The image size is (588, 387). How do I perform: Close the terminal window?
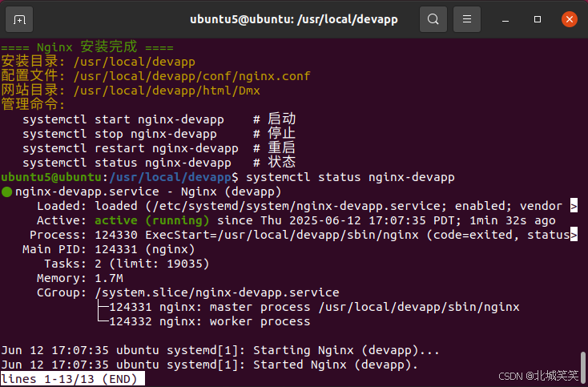point(570,19)
